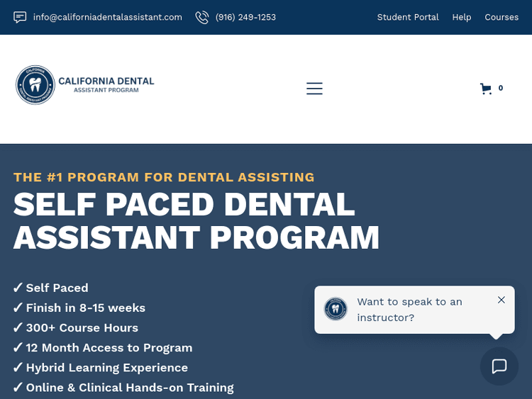Click the California Dental Assistant Program wordmark

click(x=106, y=85)
